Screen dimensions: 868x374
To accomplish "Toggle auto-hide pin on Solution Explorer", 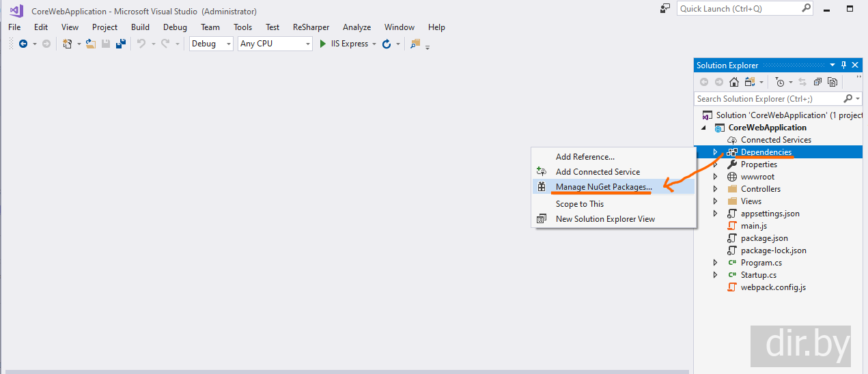I will pyautogui.click(x=843, y=65).
